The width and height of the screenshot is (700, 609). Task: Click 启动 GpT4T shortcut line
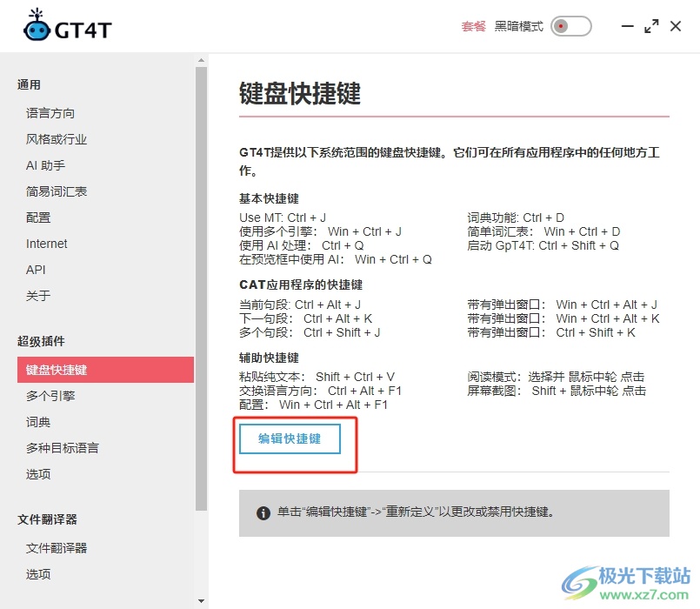(x=543, y=245)
